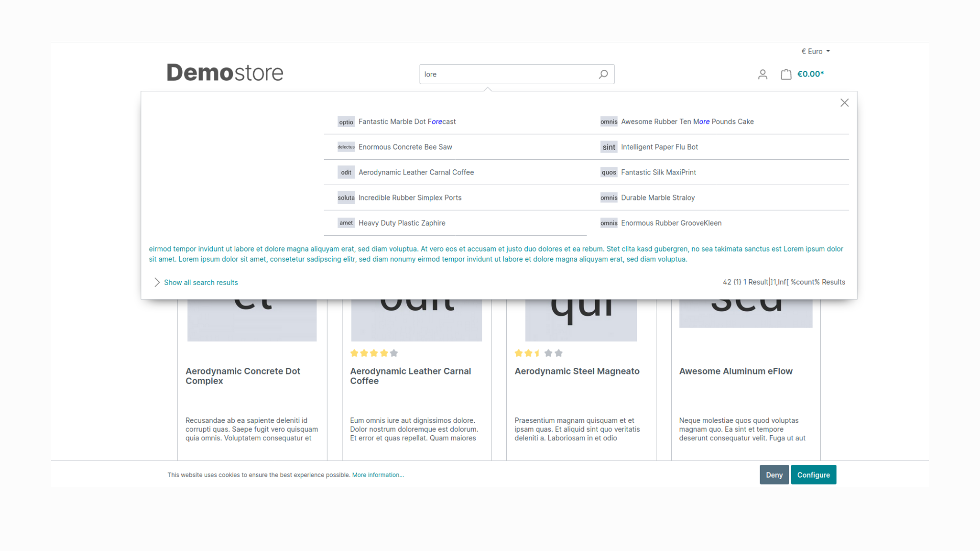
Task: Click the cookie notice message text
Action: point(259,475)
